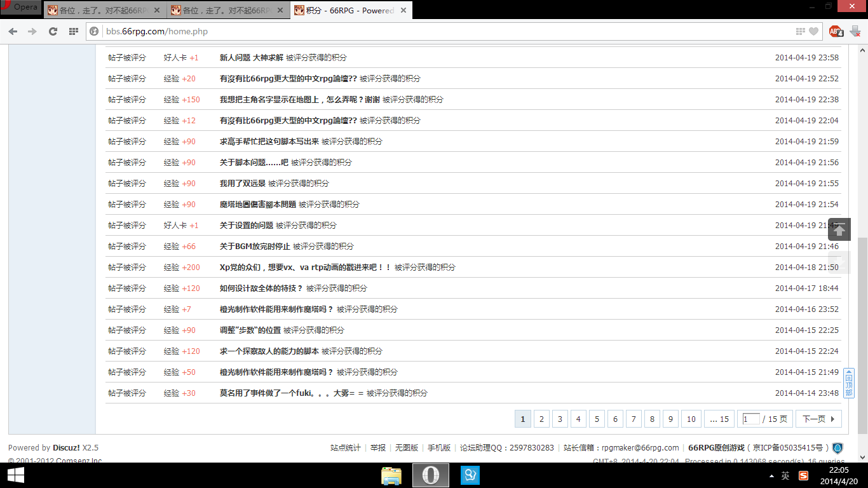Viewport: 868px width, 488px height.
Task: Open thread 求一个探察敌人的能力的脚本
Action: click(x=269, y=351)
